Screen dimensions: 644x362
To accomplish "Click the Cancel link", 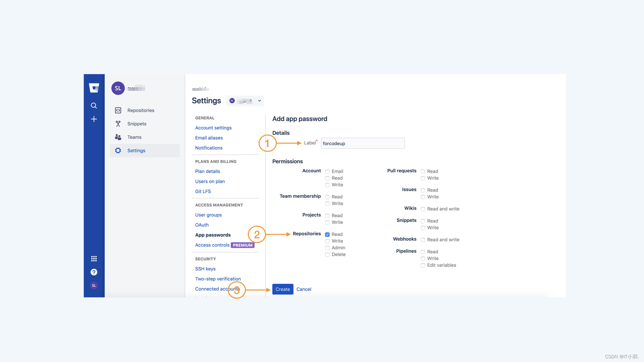I will [304, 289].
